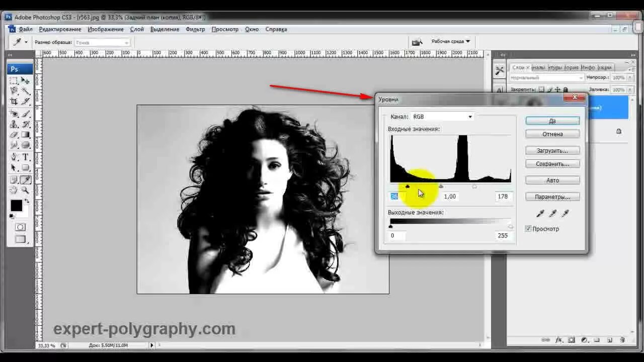
Task: Click the Параметры... button
Action: (552, 197)
